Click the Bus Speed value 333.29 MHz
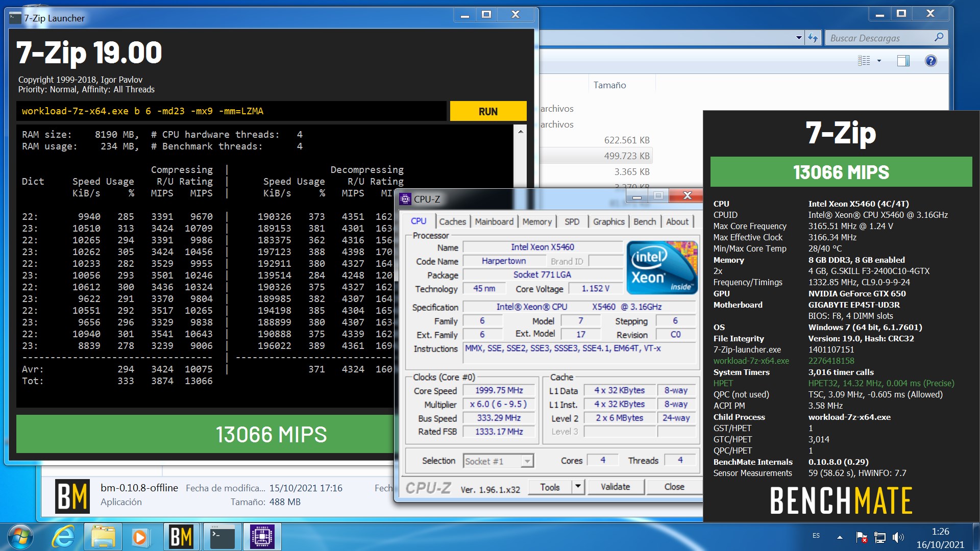The width and height of the screenshot is (980, 551). [499, 418]
